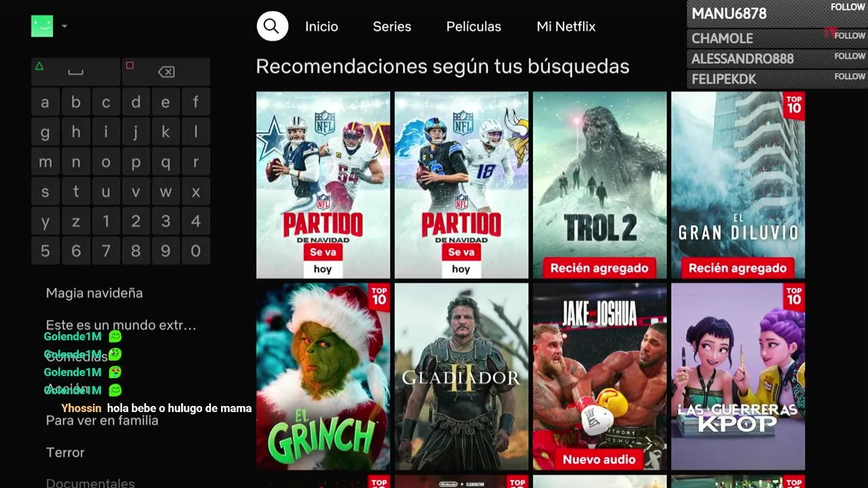
Task: Open the Jake vs Joshua poster
Action: coord(599,377)
